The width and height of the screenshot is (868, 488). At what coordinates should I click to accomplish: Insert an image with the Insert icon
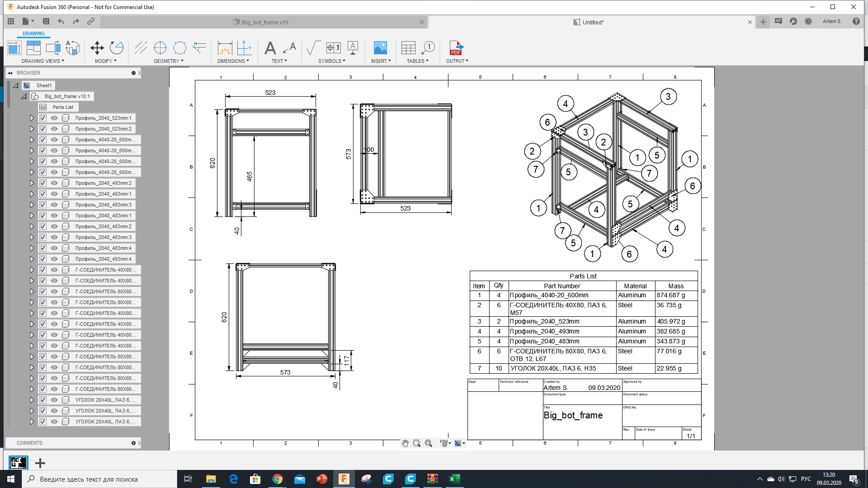tap(380, 48)
